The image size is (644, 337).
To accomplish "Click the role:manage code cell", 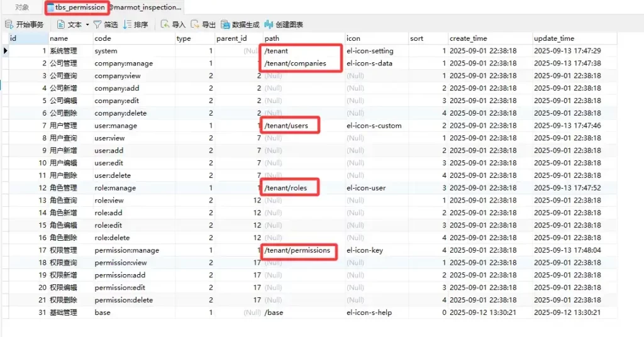I will [115, 188].
